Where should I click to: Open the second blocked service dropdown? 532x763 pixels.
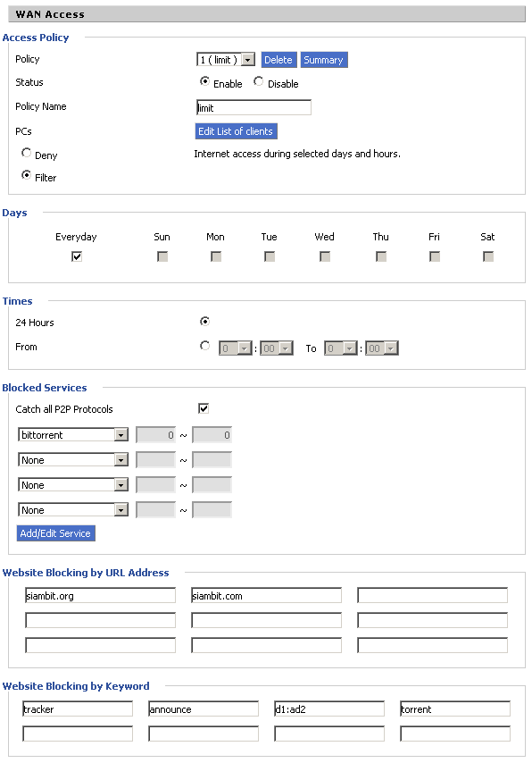point(73,460)
